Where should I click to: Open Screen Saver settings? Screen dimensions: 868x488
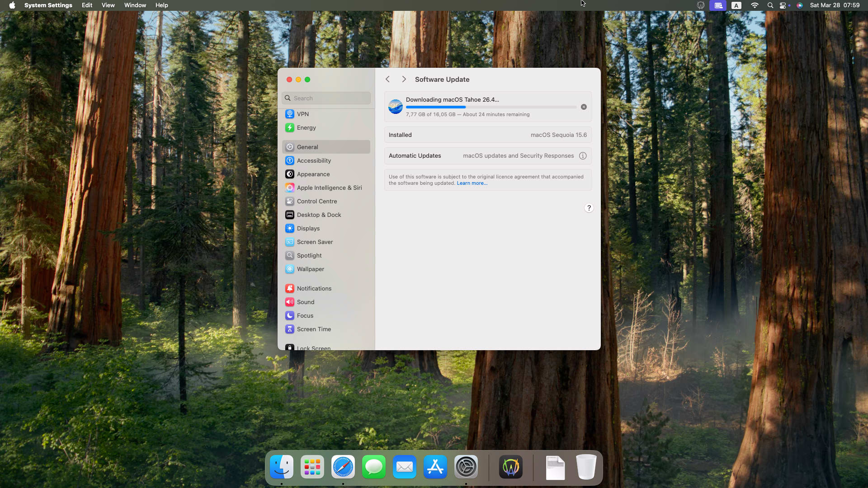pyautogui.click(x=326, y=242)
